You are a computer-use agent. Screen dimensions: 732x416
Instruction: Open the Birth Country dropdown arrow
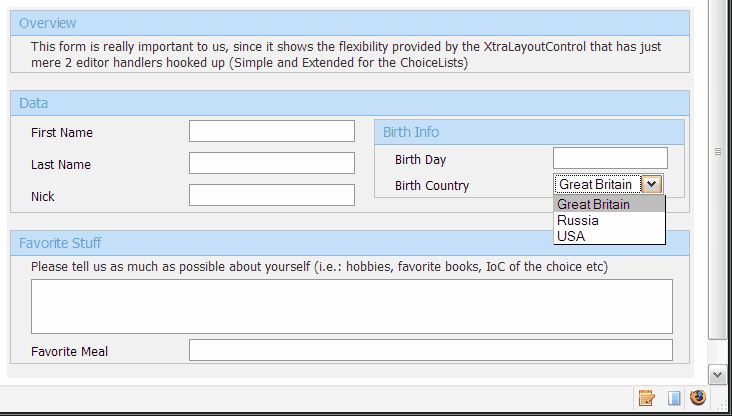[x=651, y=184]
